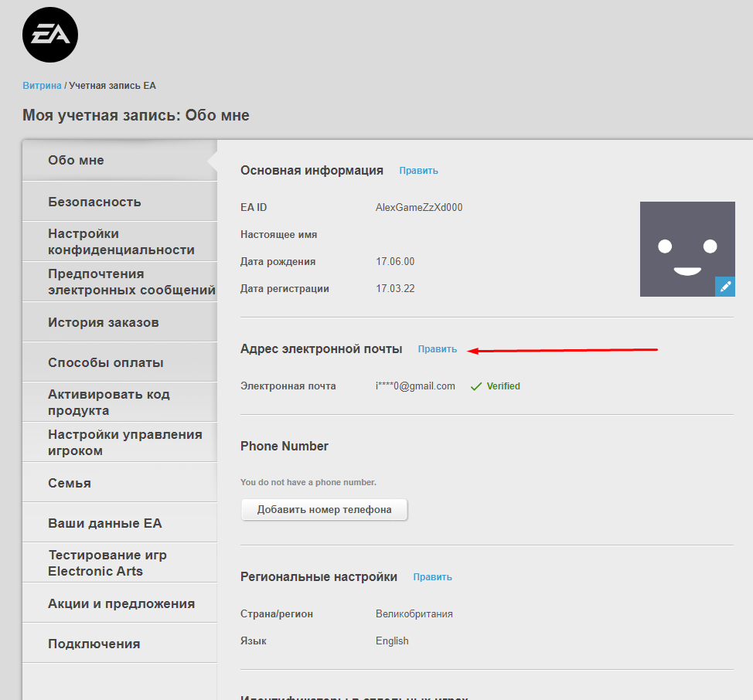This screenshot has width=753, height=700.
Task: Click the EA ID value AlexGameZzXd000
Action: 419,207
